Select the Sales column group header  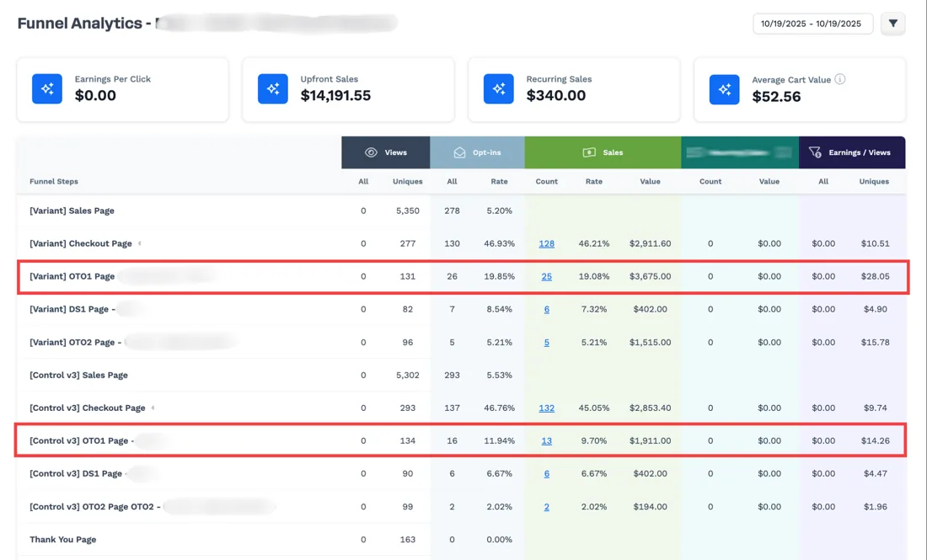click(x=603, y=152)
